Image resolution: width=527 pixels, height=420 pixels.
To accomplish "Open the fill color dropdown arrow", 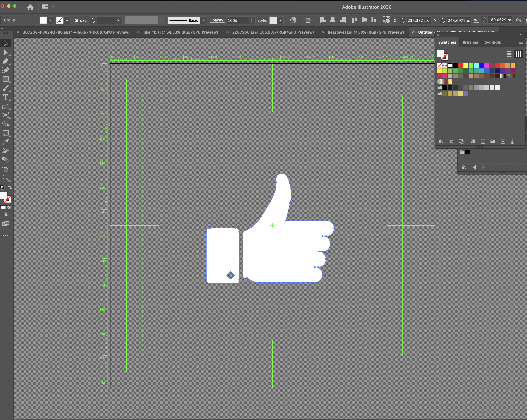I will point(51,20).
